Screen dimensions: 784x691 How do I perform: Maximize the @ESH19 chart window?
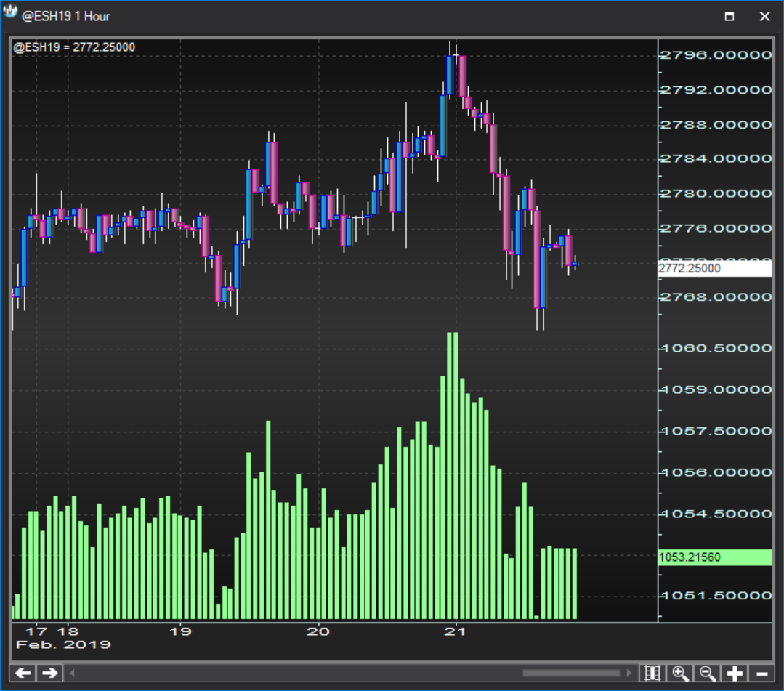click(x=730, y=17)
